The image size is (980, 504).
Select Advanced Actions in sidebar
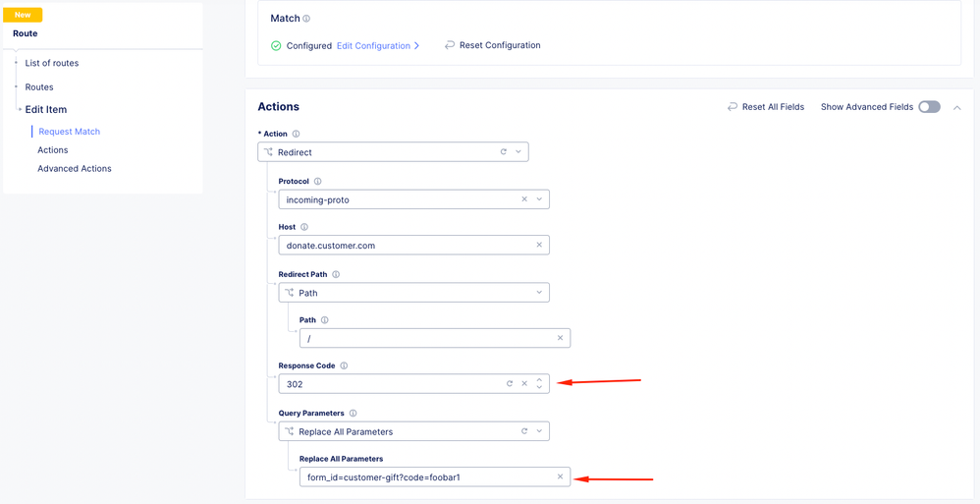pos(75,169)
